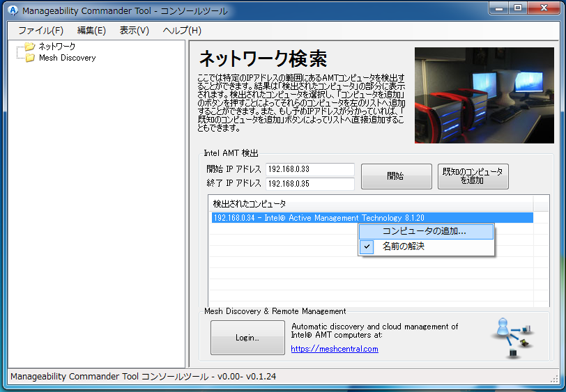Click the status bar version text
The width and height of the screenshot is (566, 392).
[144, 377]
